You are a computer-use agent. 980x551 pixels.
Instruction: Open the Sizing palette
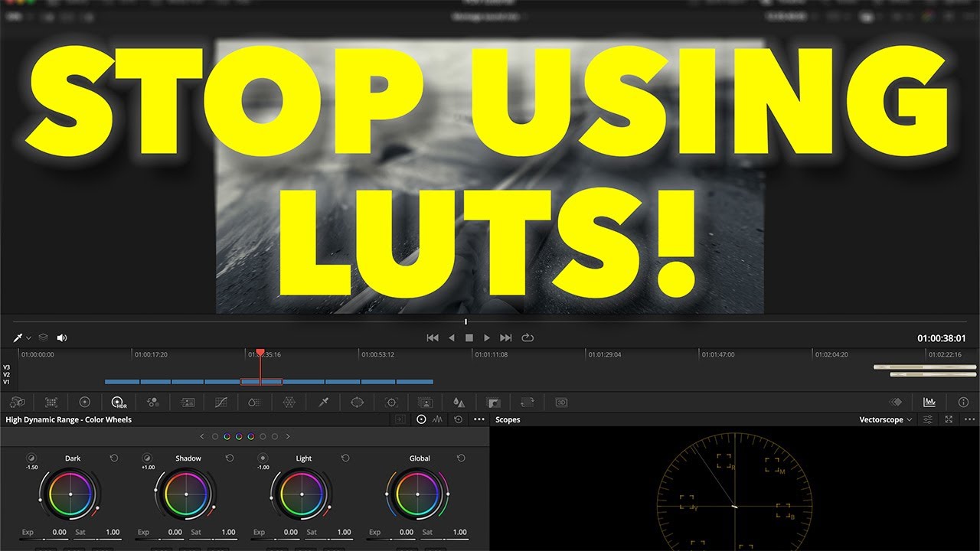click(527, 402)
